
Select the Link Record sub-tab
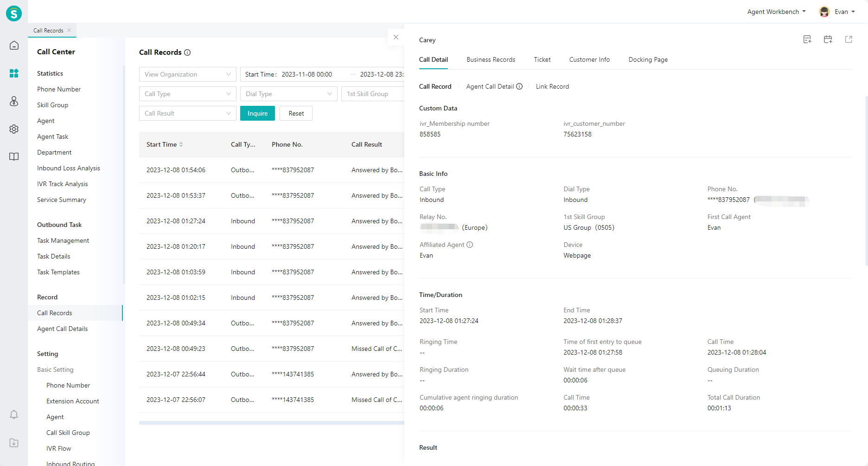tap(552, 86)
